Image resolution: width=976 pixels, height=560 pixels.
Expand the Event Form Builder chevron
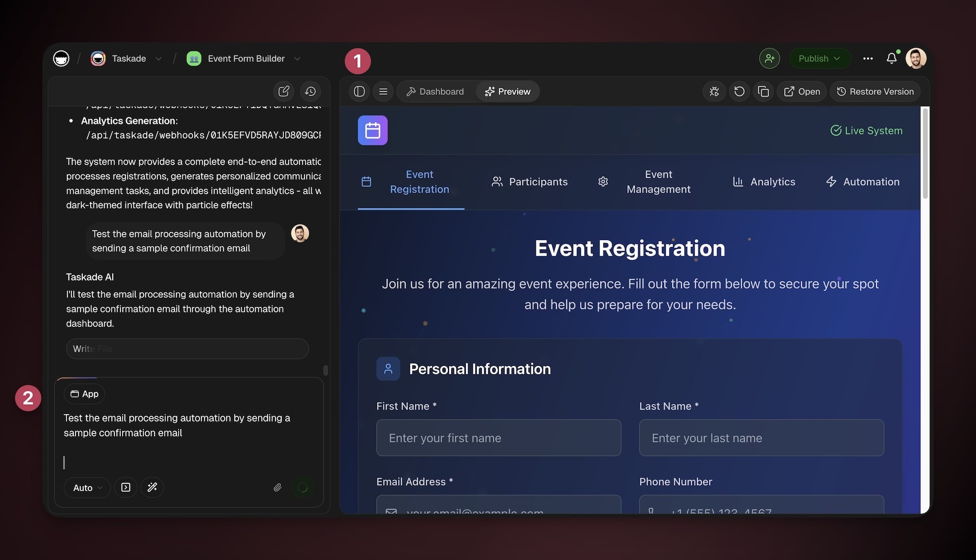tap(297, 59)
